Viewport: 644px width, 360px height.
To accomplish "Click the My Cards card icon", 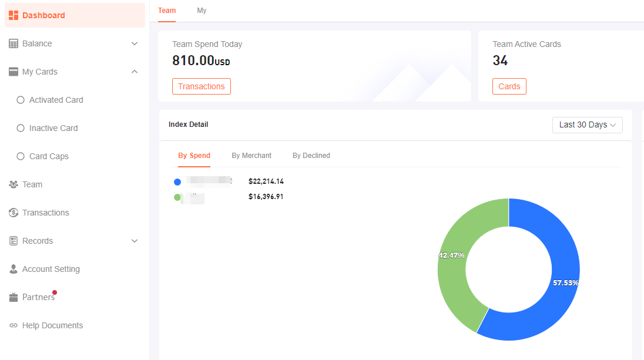I will 14,72.
